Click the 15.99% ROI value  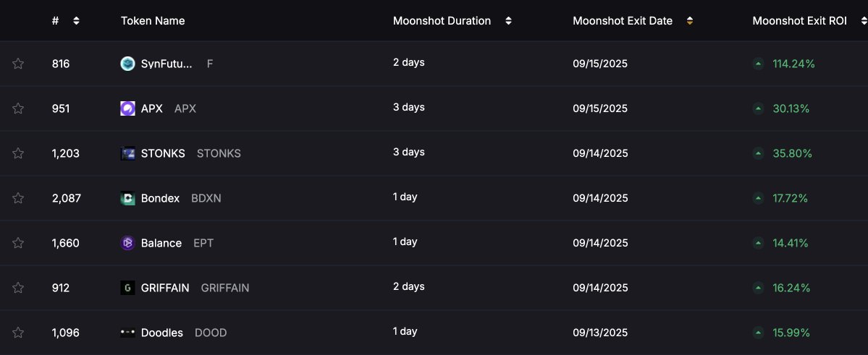[791, 333]
